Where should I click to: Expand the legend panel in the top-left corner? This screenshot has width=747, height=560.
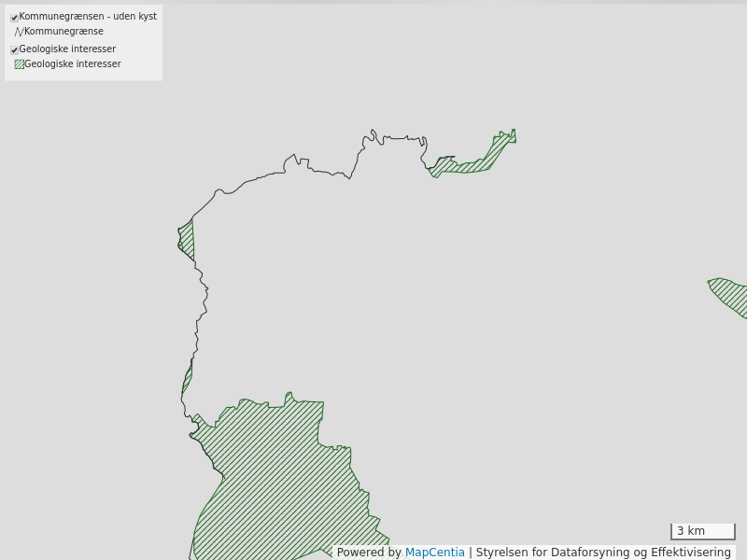(x=84, y=41)
